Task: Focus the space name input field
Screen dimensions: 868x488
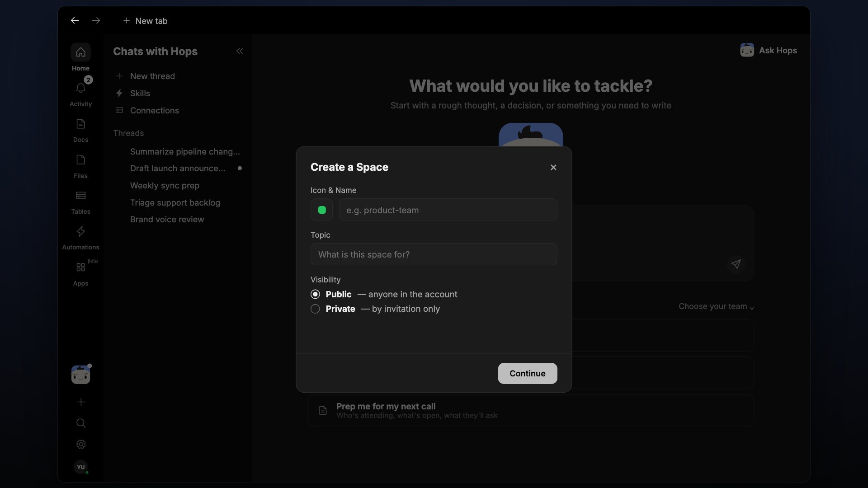Action: 448,210
